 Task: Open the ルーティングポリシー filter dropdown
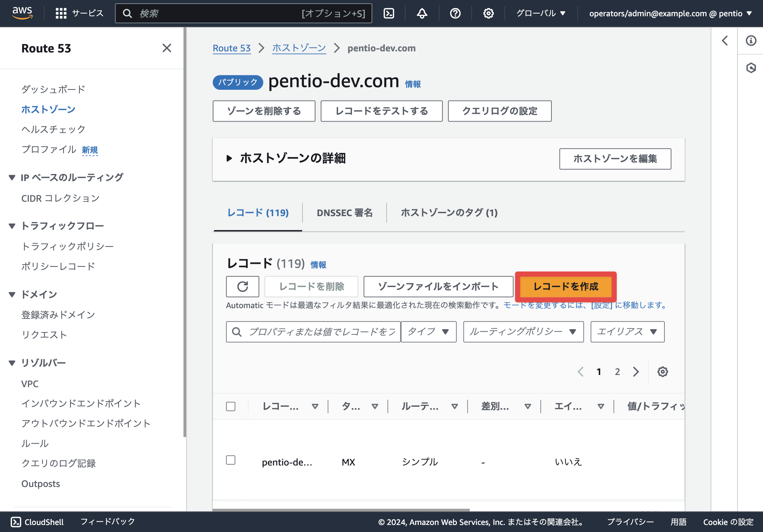pyautogui.click(x=524, y=332)
